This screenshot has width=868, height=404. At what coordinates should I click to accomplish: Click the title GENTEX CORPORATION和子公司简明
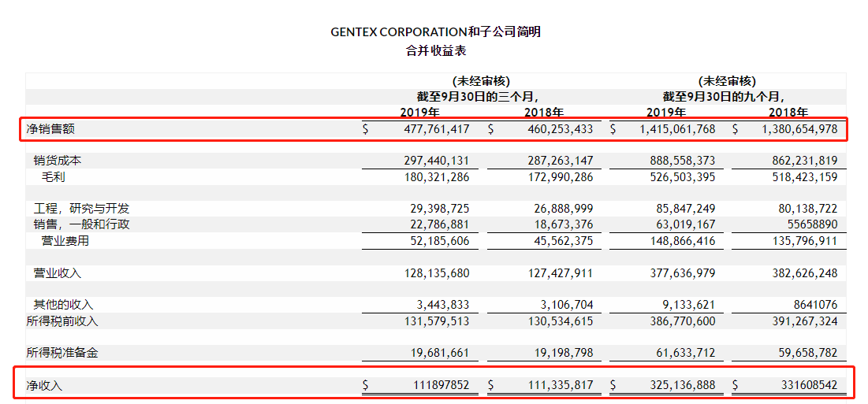[436, 32]
